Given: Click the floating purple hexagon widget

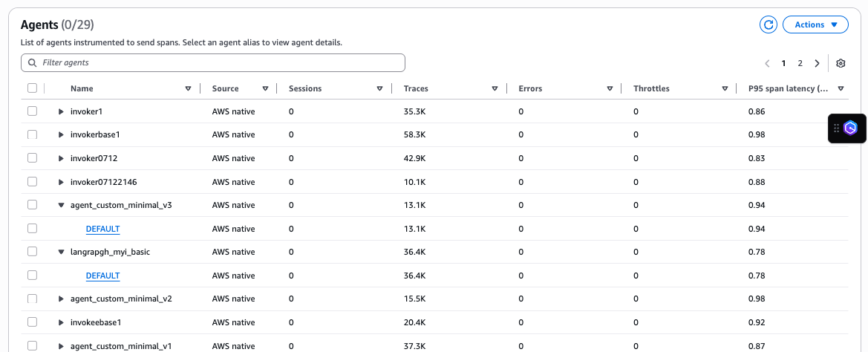Looking at the screenshot, I should 850,128.
